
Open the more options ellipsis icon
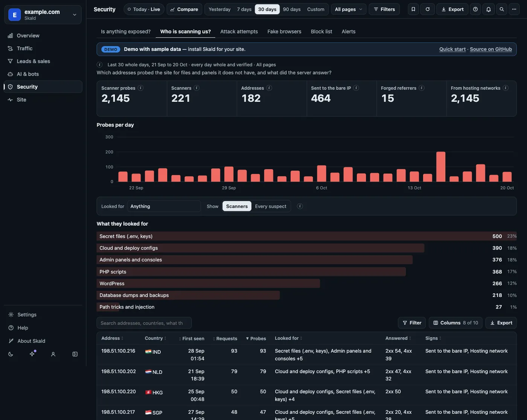point(514,9)
